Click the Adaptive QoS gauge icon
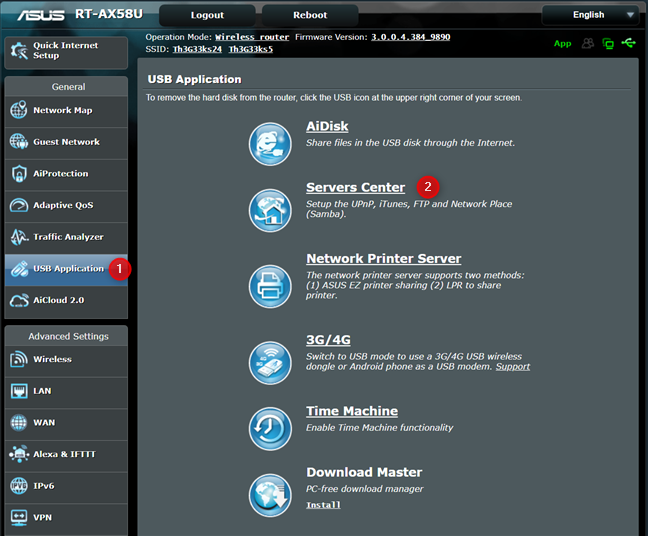Image resolution: width=648 pixels, height=536 pixels. coord(19,205)
